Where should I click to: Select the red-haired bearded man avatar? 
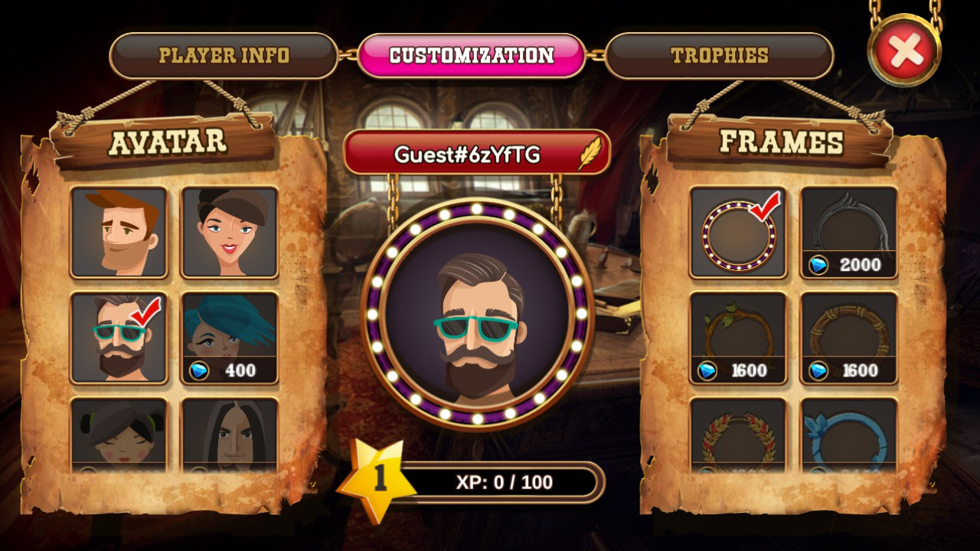119,232
